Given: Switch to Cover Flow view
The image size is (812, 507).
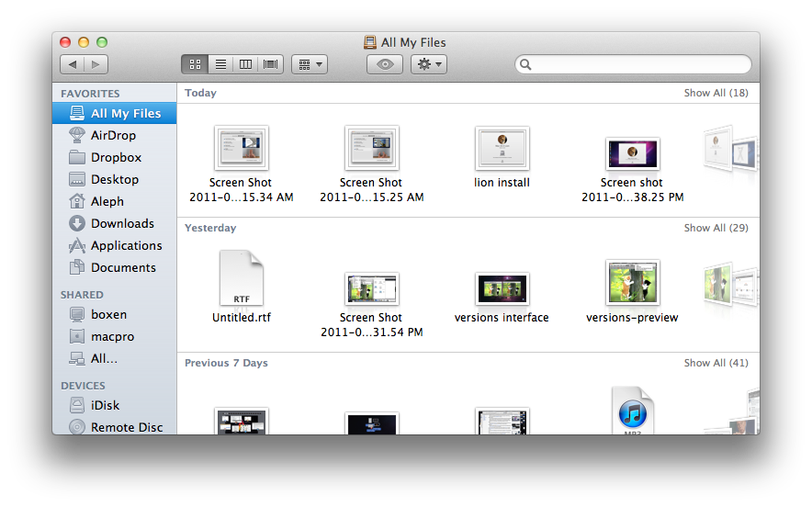Looking at the screenshot, I should pyautogui.click(x=270, y=64).
